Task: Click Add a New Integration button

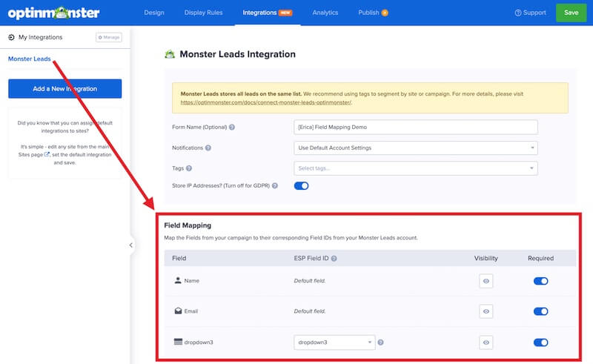Action: coord(65,88)
